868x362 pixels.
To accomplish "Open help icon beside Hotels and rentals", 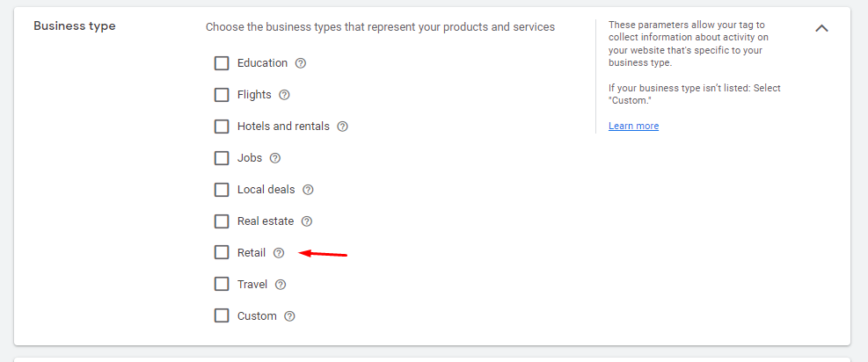I will pyautogui.click(x=343, y=127).
